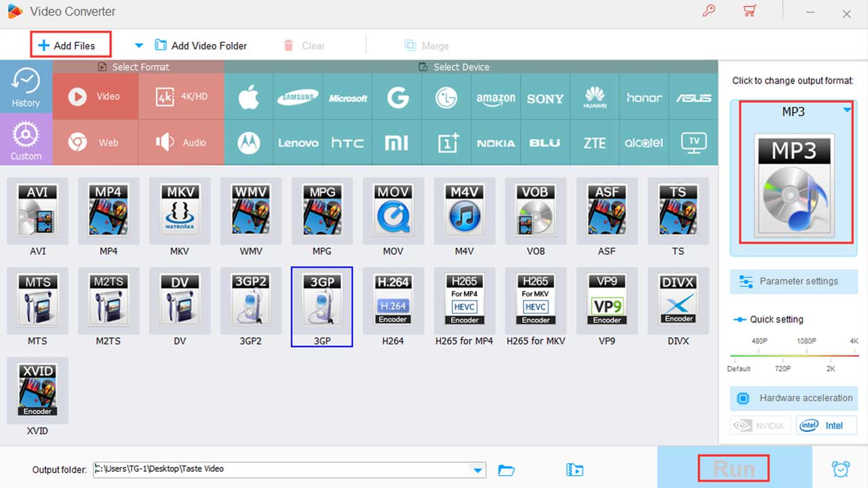Switch to the Video format tab
868x488 pixels.
[95, 96]
